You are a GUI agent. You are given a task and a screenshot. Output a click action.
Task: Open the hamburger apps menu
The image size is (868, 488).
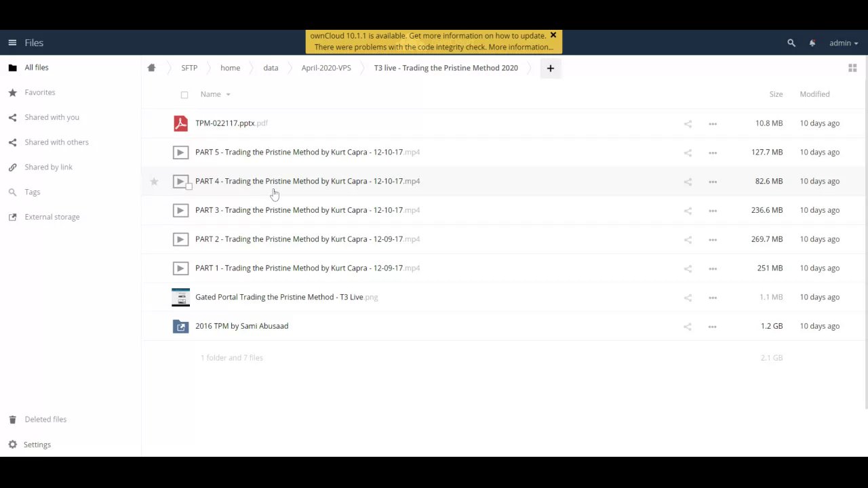point(12,43)
